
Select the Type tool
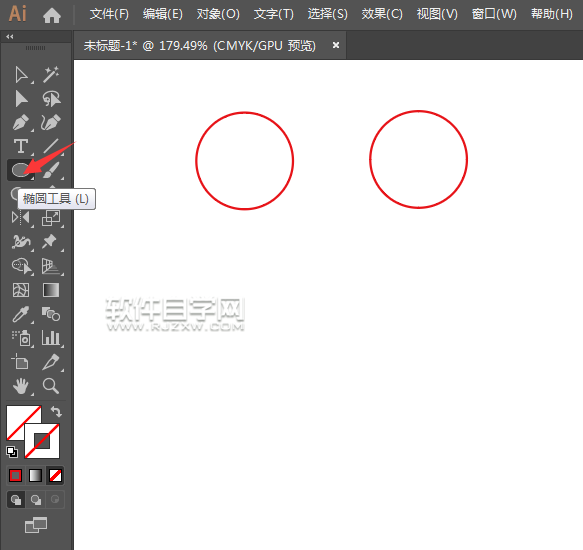21,146
